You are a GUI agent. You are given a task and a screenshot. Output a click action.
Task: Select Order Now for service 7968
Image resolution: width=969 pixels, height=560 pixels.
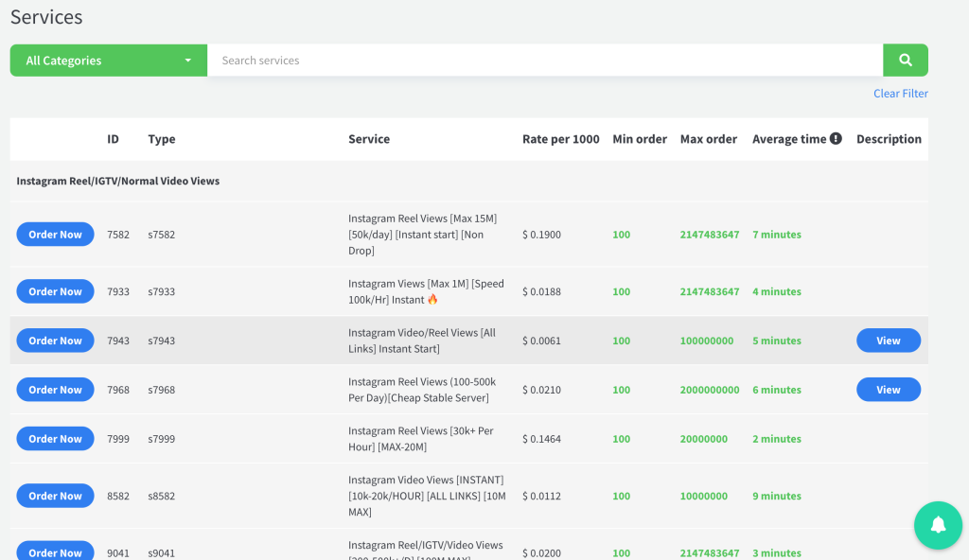coord(55,390)
